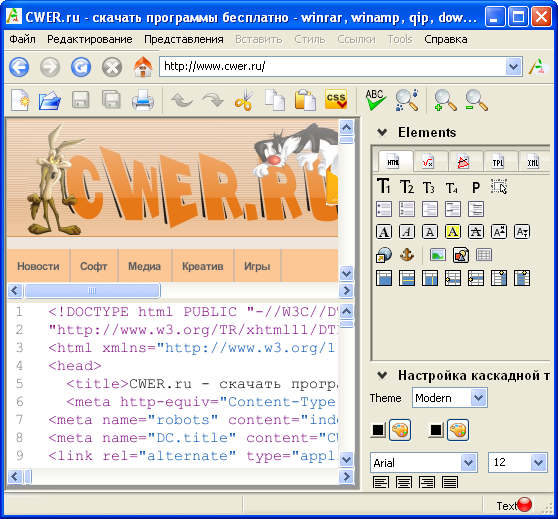
Task: Go to the home page icon
Action: point(143,67)
